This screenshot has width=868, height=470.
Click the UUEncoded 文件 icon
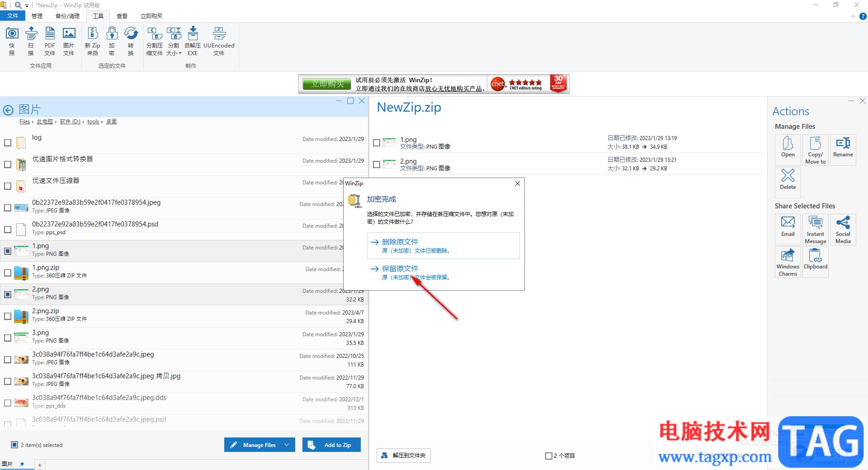point(219,41)
